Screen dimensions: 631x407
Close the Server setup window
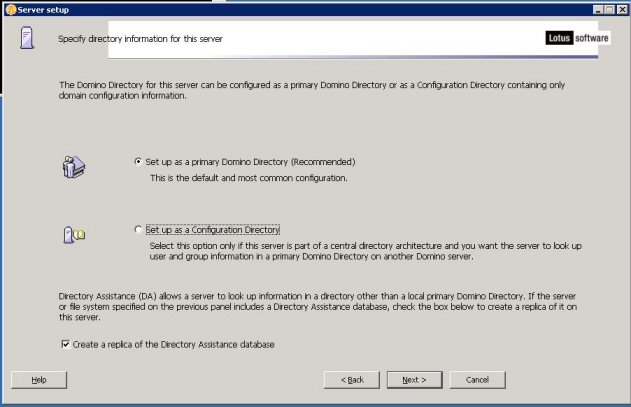(622, 10)
